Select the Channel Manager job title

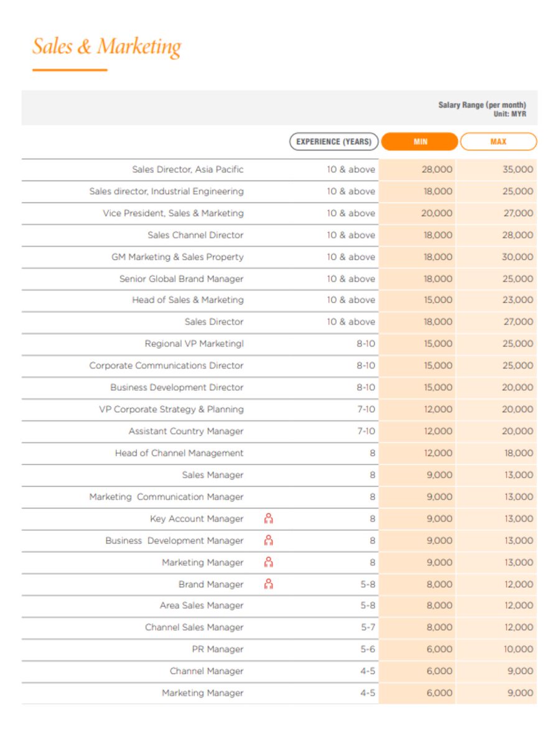pos(207,670)
